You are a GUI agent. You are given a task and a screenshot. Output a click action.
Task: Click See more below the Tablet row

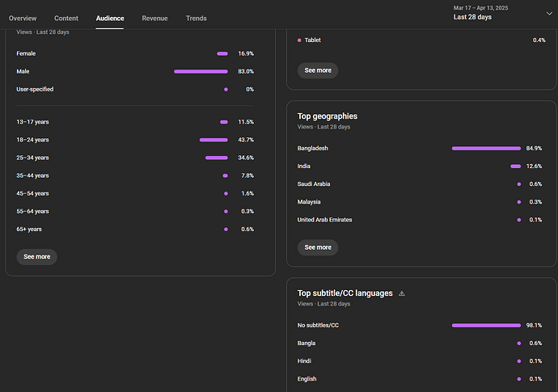click(318, 70)
